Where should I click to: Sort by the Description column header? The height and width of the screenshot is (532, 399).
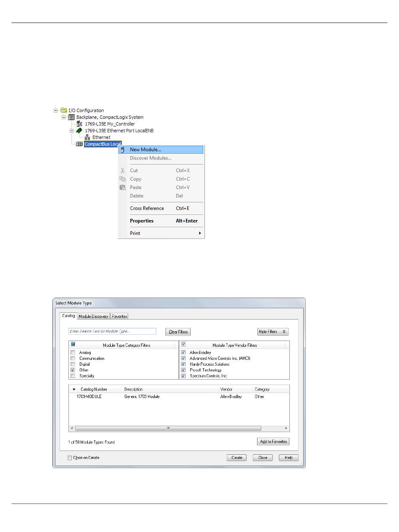click(170, 390)
